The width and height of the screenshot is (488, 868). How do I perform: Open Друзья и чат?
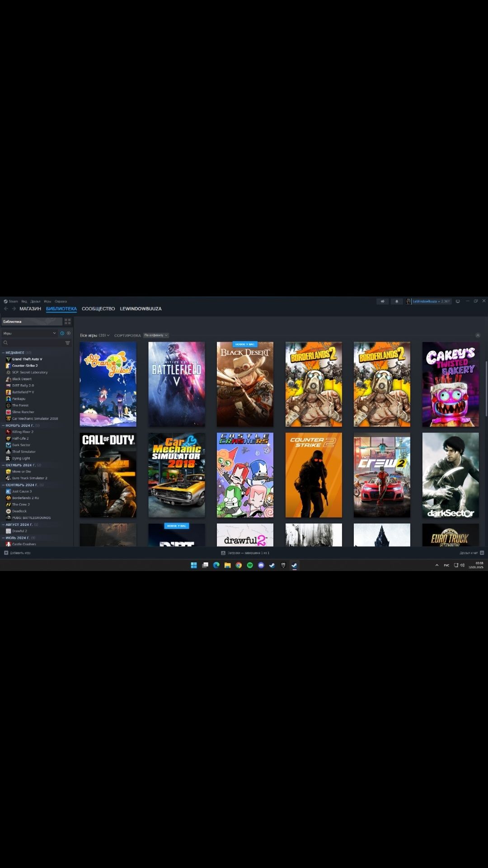pyautogui.click(x=472, y=553)
